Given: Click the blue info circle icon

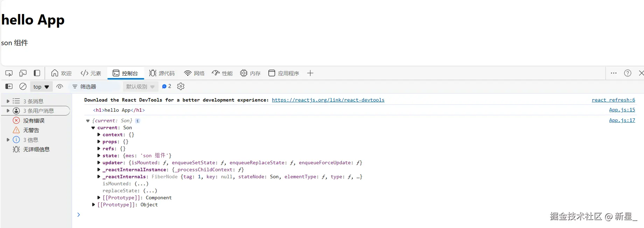Looking at the screenshot, I should [x=16, y=140].
